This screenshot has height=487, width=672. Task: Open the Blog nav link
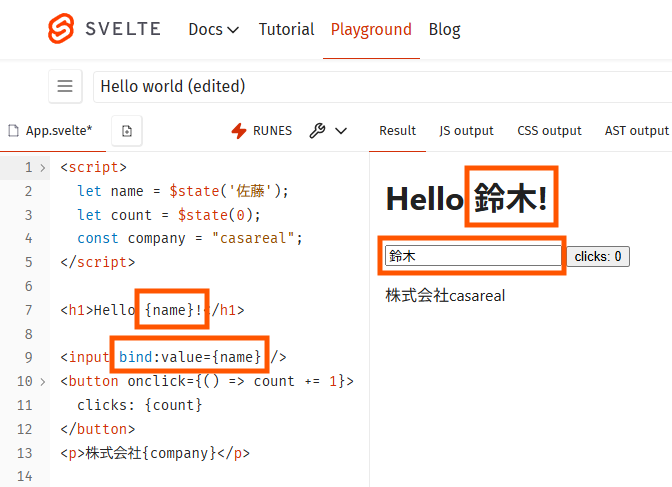point(444,30)
